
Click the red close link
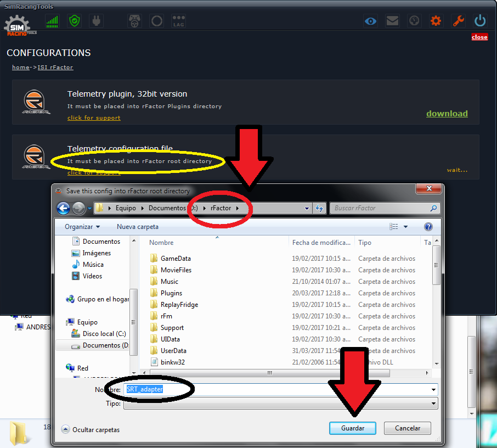coord(479,37)
